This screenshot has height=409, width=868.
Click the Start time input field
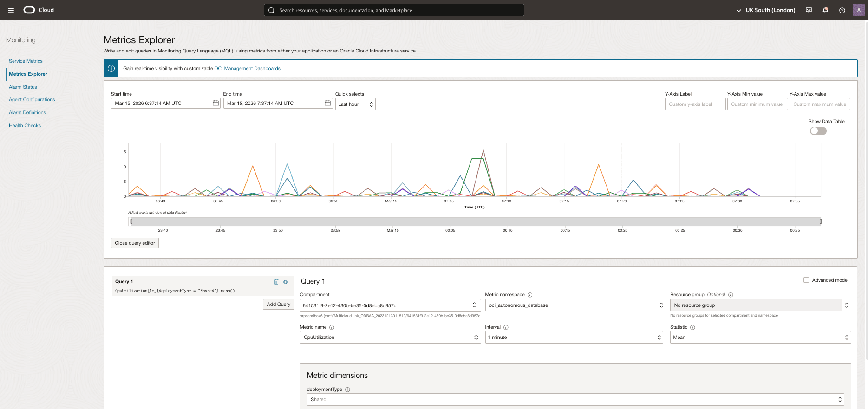(x=165, y=103)
